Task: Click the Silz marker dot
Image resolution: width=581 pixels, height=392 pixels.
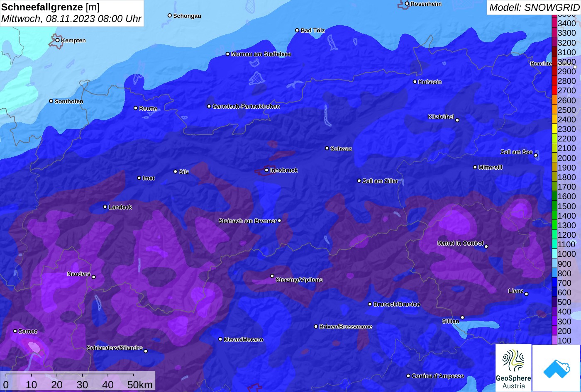Action: click(x=175, y=171)
